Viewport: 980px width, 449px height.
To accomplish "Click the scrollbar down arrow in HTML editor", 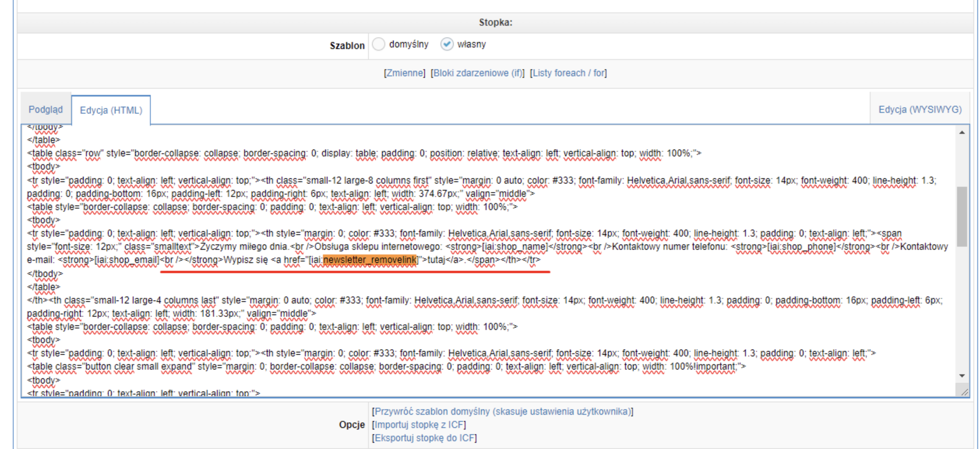I will (962, 375).
